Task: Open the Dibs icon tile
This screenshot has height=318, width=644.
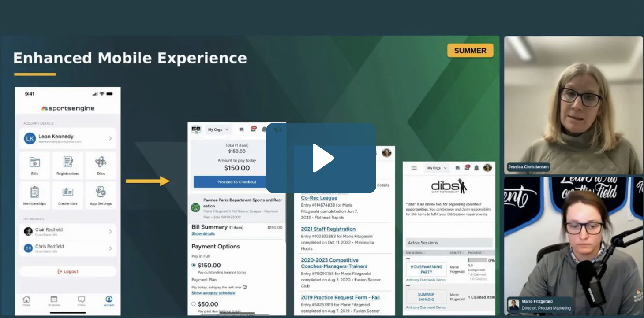Action: point(101,165)
